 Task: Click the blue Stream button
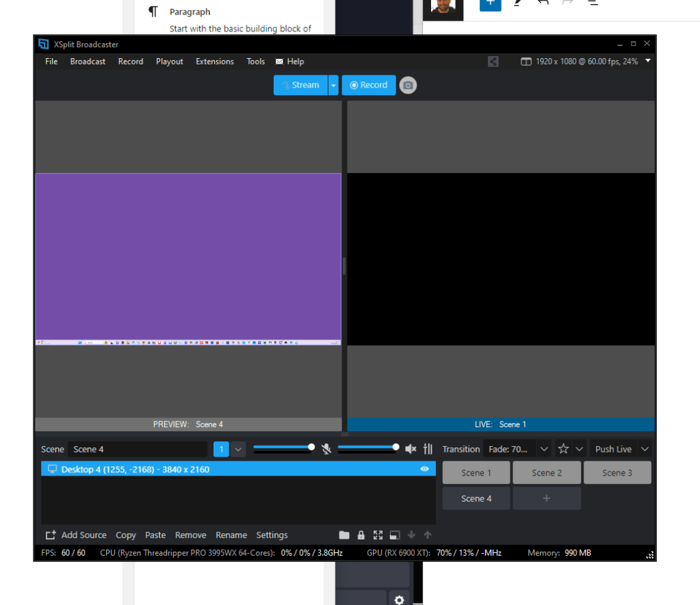click(300, 86)
